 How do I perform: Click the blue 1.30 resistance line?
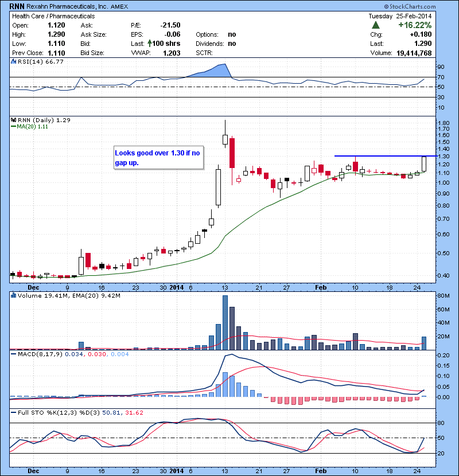pos(386,156)
